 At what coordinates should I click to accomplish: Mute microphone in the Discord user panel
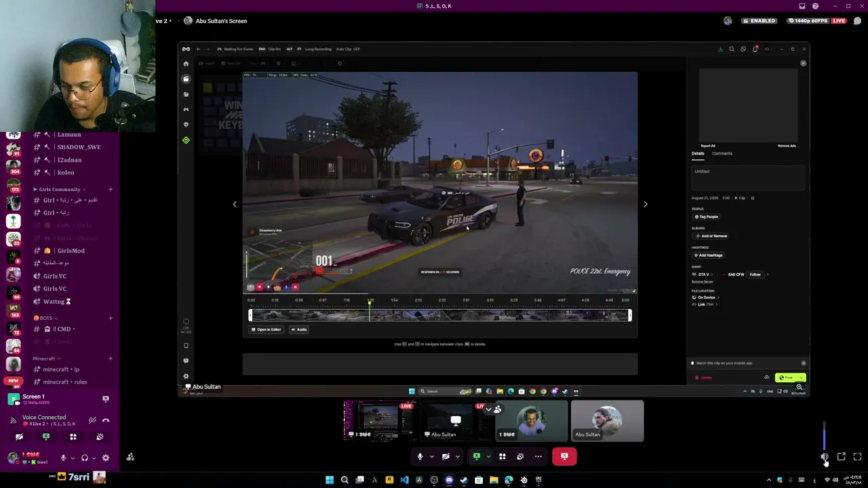click(x=63, y=458)
